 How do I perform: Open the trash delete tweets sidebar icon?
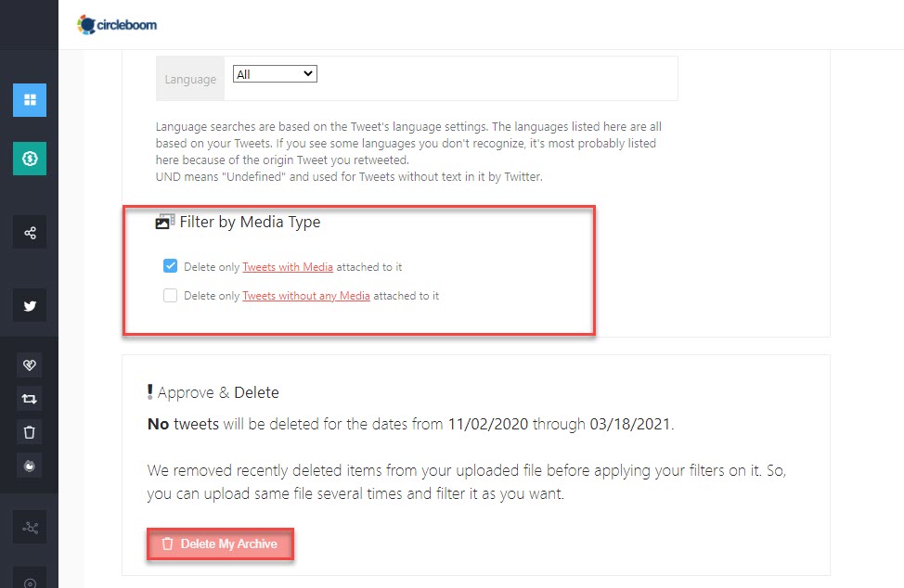coord(30,432)
